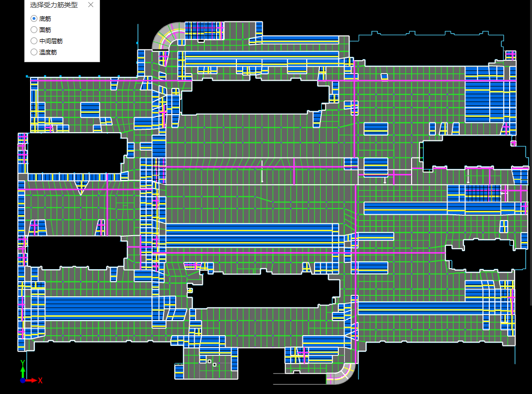The width and height of the screenshot is (532, 394).
Task: Close the 选择受力筋类型 dialog
Action: (x=91, y=5)
